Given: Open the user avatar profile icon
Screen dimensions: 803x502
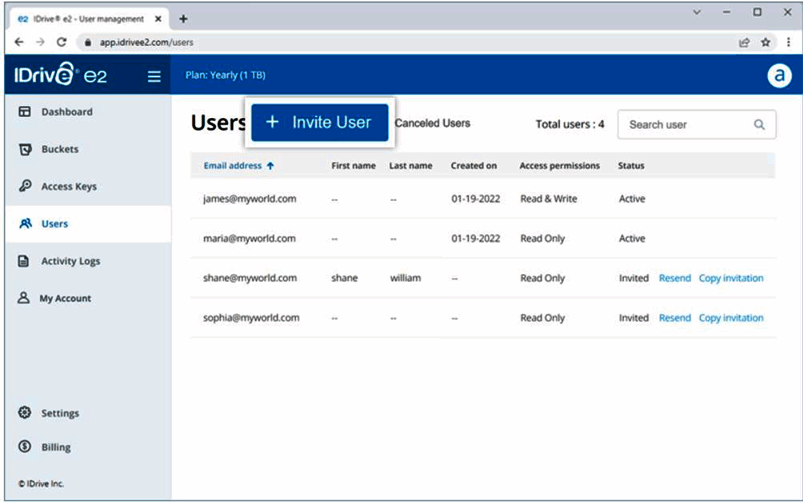Looking at the screenshot, I should (779, 76).
